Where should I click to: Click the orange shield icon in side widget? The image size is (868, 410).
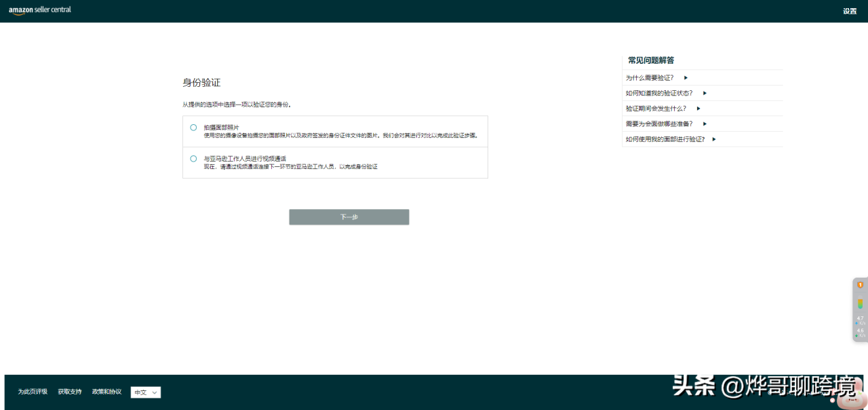[x=860, y=285]
